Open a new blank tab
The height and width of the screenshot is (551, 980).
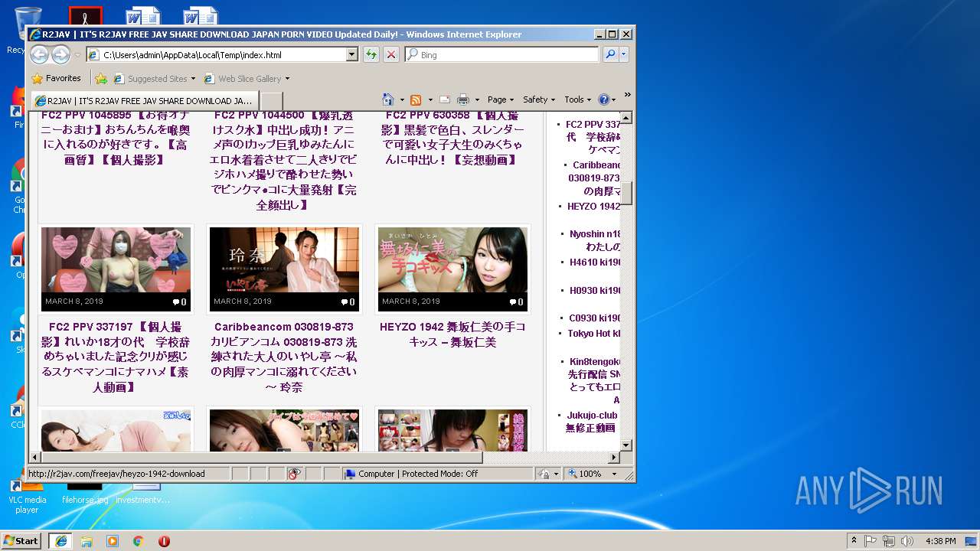(x=271, y=100)
